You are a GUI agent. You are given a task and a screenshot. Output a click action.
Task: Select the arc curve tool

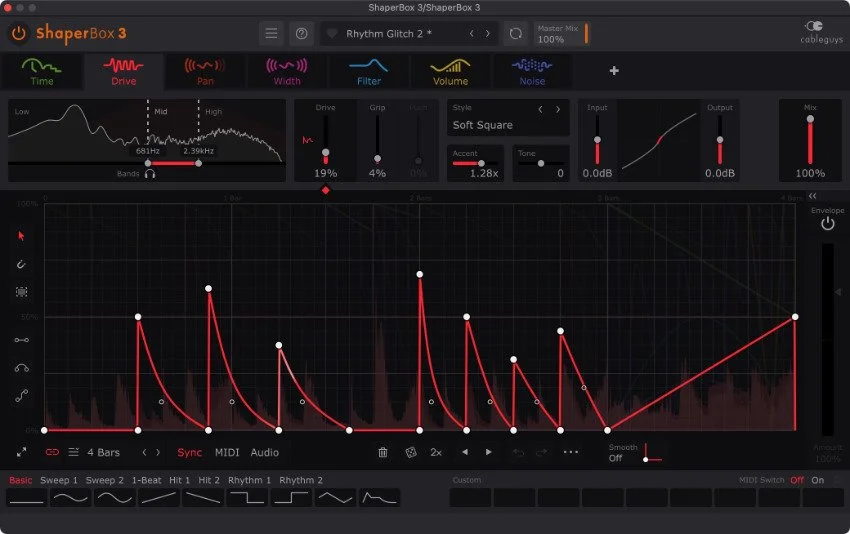click(22, 368)
